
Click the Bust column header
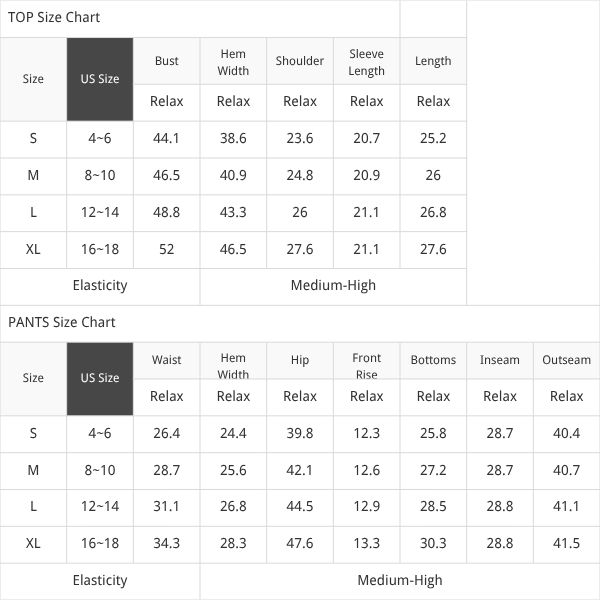(166, 61)
